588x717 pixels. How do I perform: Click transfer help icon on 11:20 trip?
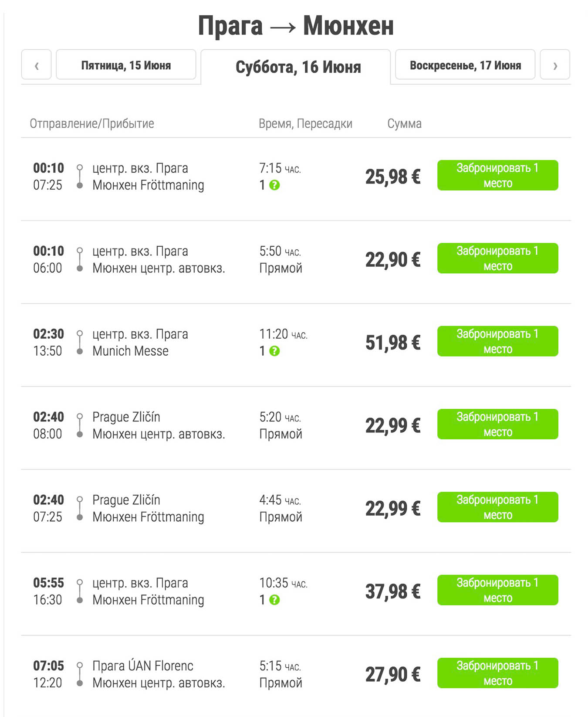pyautogui.click(x=274, y=351)
